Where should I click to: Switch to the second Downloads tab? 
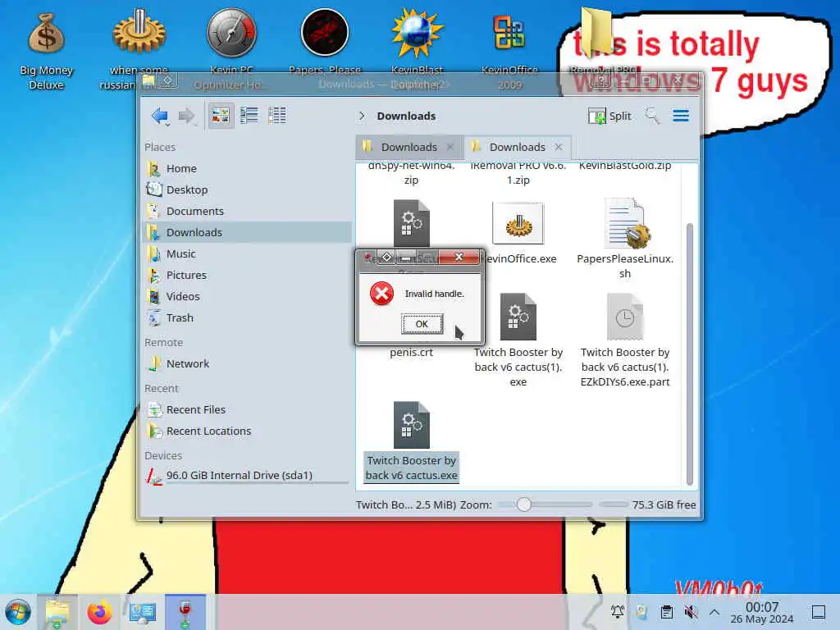coord(517,147)
